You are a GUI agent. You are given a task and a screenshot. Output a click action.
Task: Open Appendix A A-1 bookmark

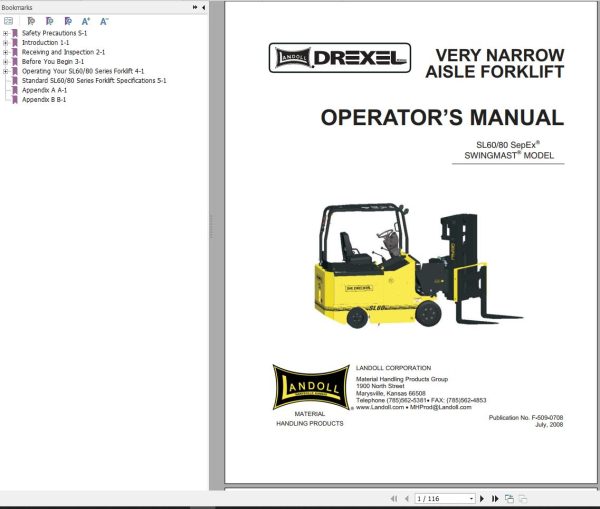point(44,90)
